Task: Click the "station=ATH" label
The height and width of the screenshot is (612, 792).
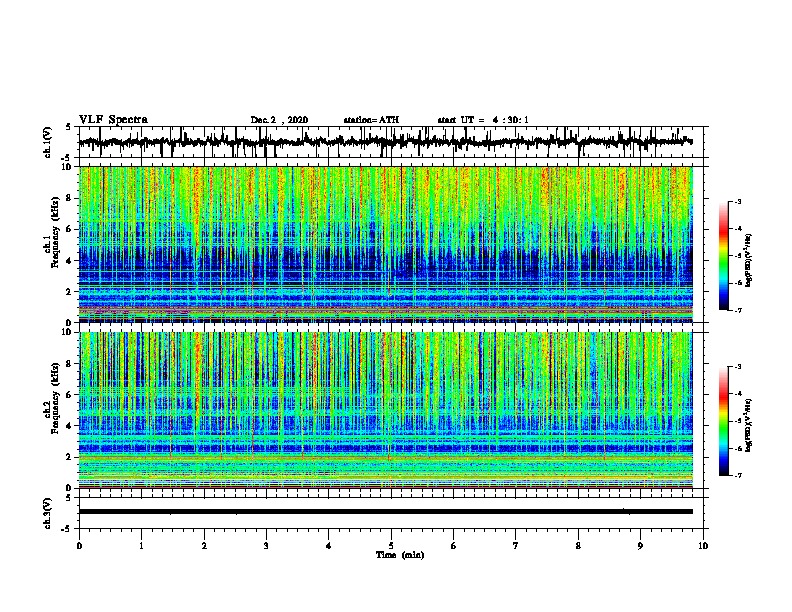Action: (371, 120)
